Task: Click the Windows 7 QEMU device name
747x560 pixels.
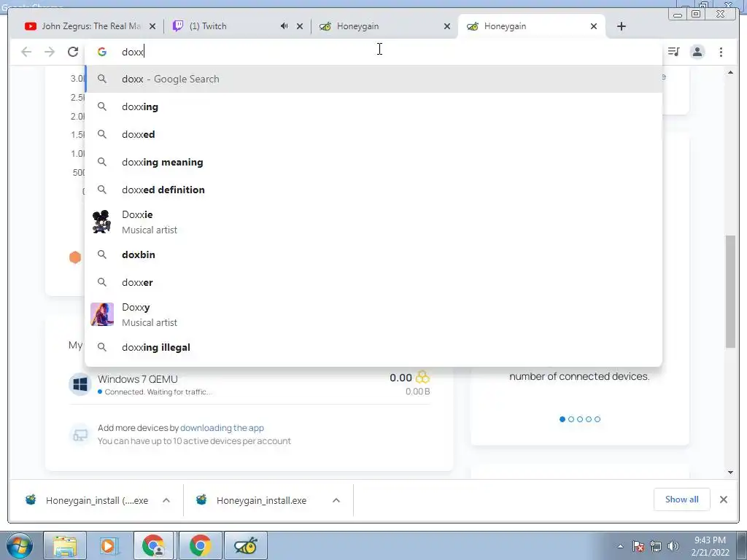Action: click(138, 379)
